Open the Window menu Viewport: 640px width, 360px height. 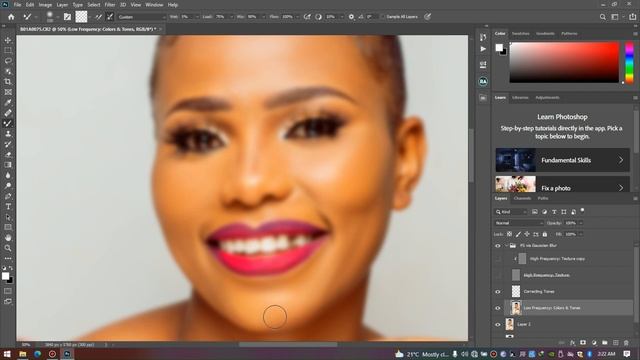pos(154,5)
